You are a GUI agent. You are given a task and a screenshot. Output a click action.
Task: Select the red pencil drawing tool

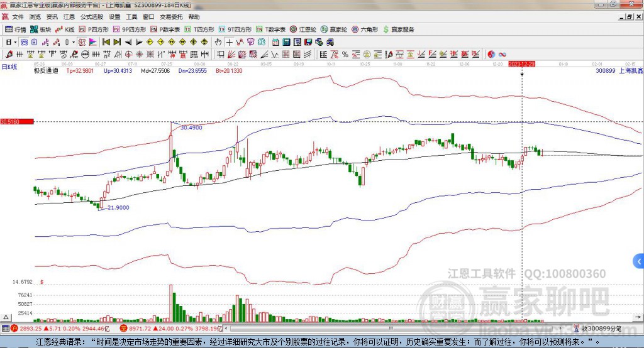click(x=9, y=54)
